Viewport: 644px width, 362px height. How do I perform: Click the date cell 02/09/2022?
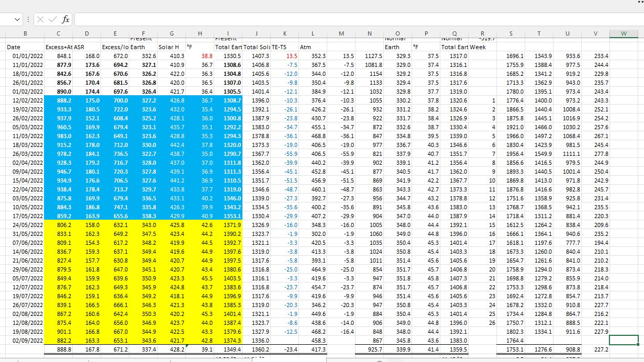pyautogui.click(x=25, y=340)
